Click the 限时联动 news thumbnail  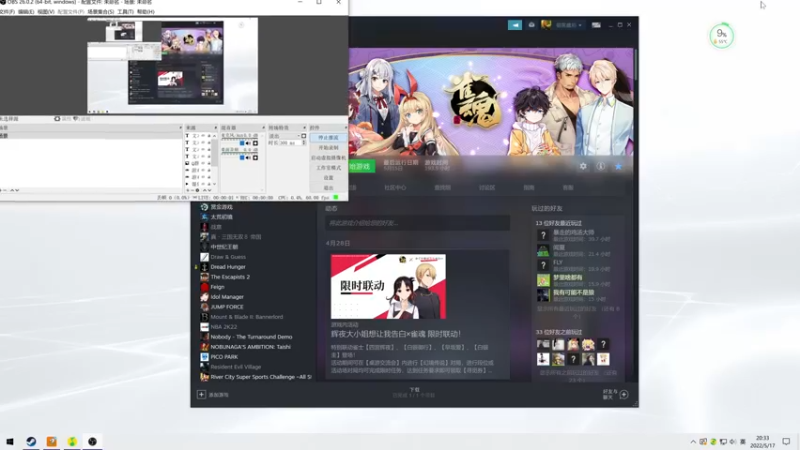pyautogui.click(x=388, y=287)
